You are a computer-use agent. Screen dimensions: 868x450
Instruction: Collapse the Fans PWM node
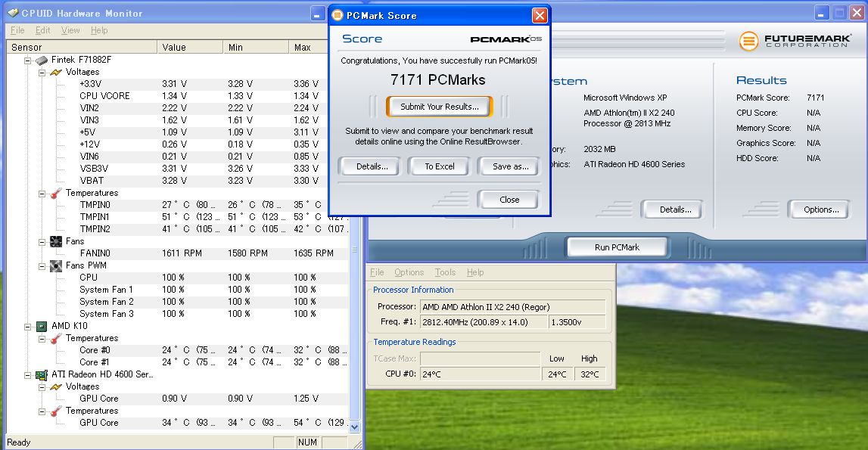pos(42,265)
